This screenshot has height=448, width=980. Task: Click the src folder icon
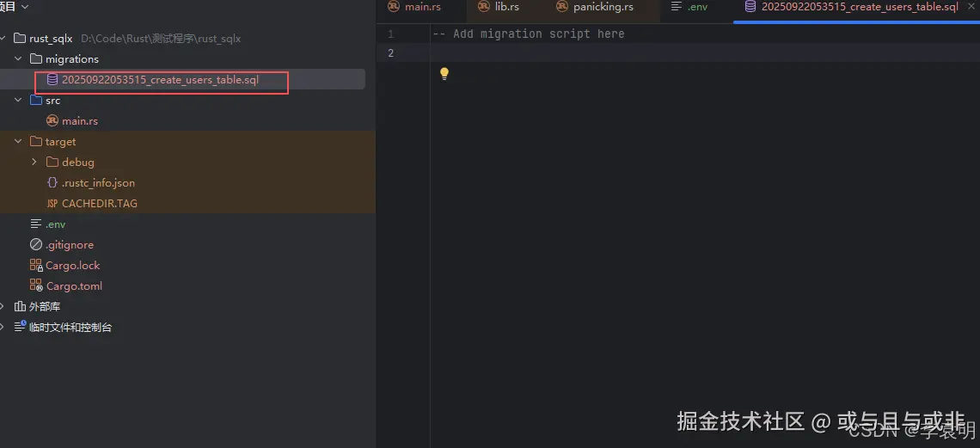pos(35,100)
